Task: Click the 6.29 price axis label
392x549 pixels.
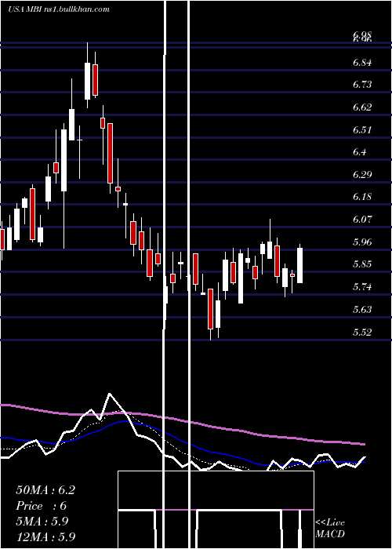Action: (362, 174)
